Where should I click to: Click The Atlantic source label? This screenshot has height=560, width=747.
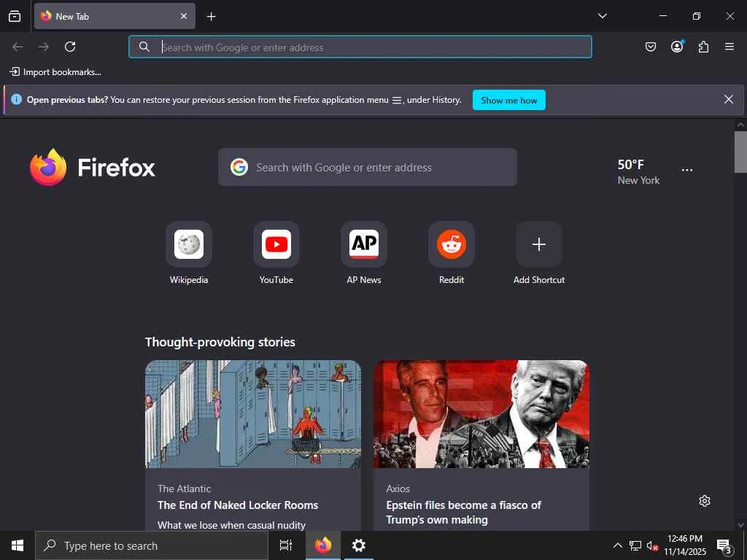point(185,489)
